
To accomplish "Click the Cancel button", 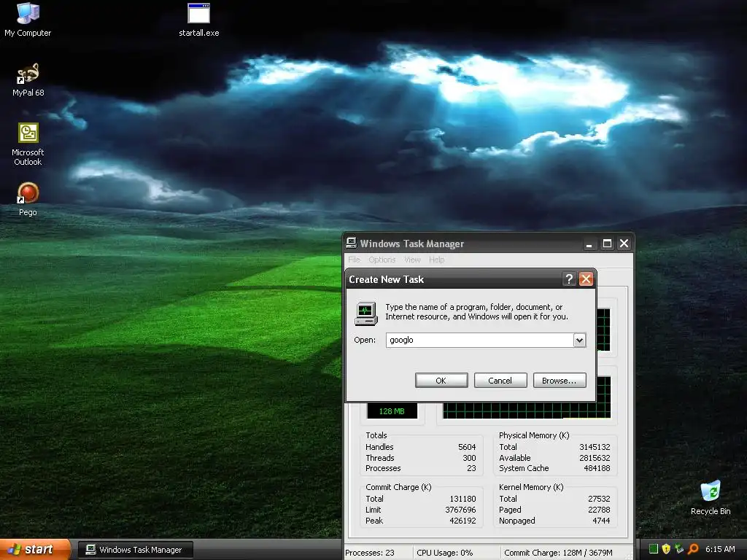I will click(500, 381).
